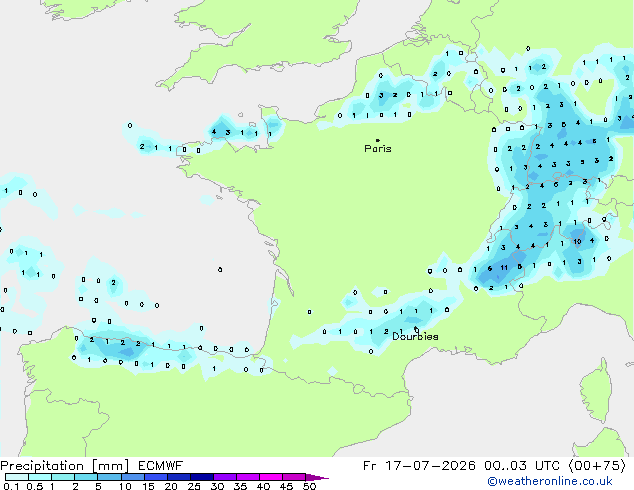
Task: Click the '10' precipitation value on the map
Action: 577,241
